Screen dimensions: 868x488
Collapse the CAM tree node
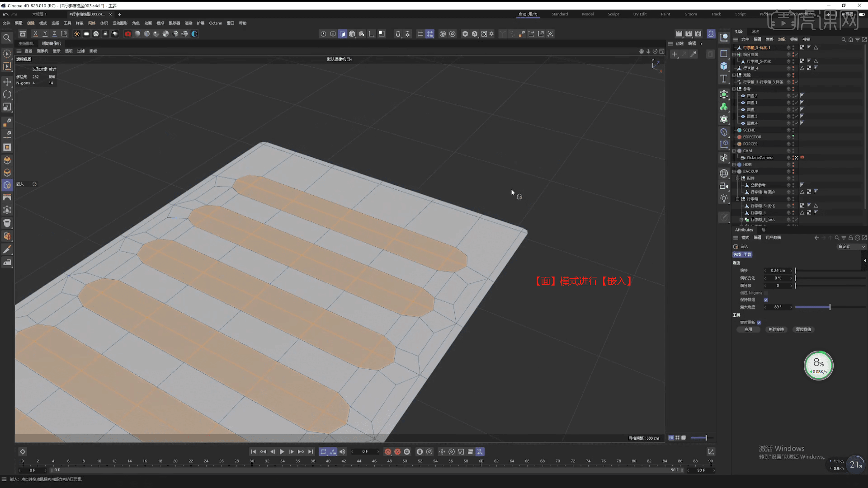734,151
